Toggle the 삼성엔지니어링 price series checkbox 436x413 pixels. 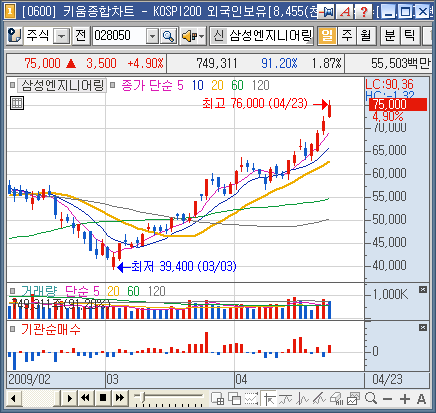point(12,85)
